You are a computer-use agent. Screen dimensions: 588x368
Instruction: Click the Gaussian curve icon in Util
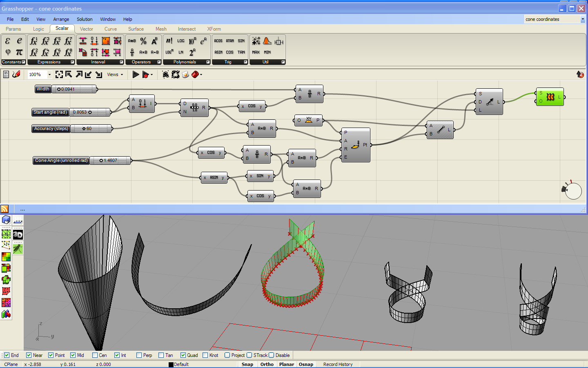pyautogui.click(x=267, y=40)
